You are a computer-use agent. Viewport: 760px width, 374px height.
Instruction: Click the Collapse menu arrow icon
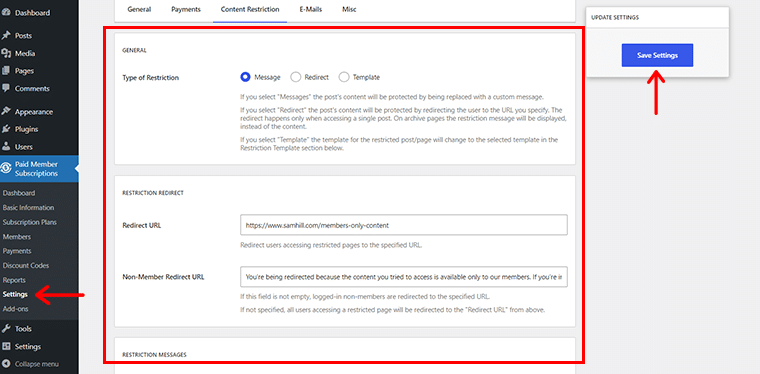5,364
